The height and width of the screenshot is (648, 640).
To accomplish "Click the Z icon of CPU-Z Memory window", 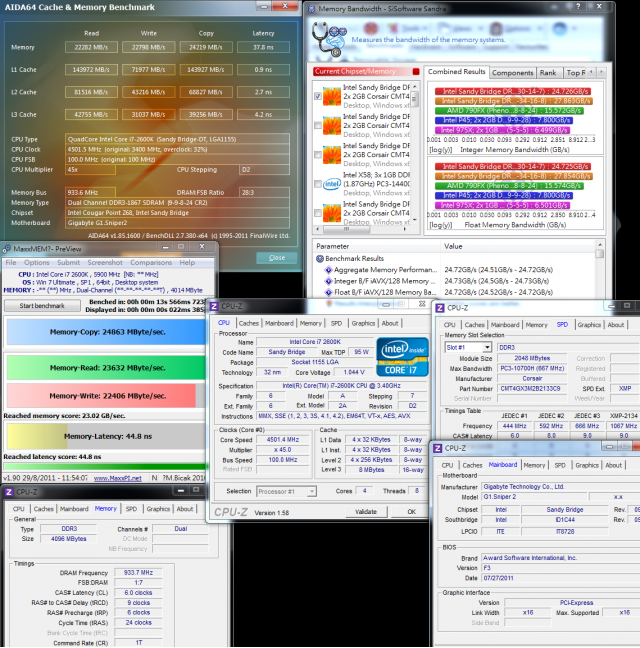I will tap(9, 492).
